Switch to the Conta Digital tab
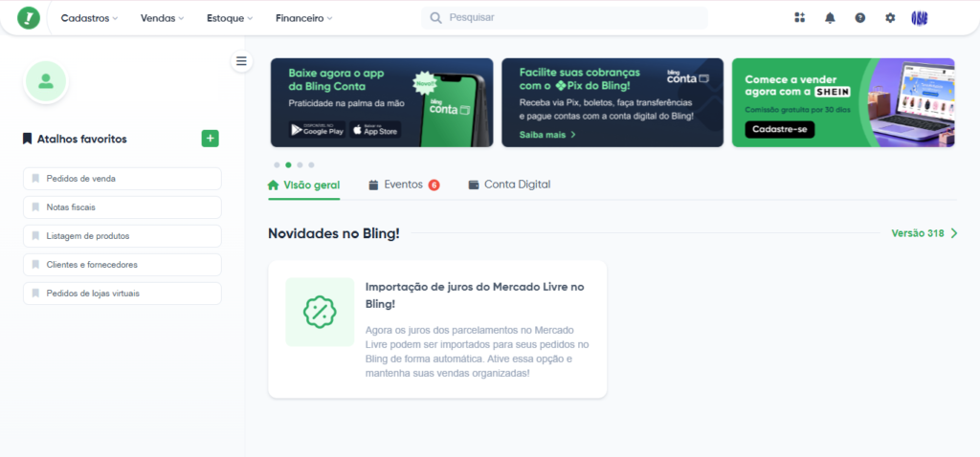The width and height of the screenshot is (980, 457). [x=509, y=185]
